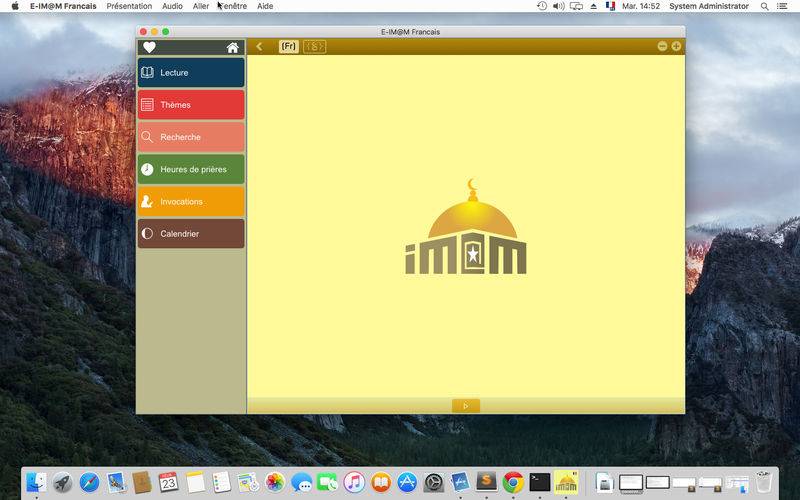Click the display mirroring menu bar icon

[576, 6]
